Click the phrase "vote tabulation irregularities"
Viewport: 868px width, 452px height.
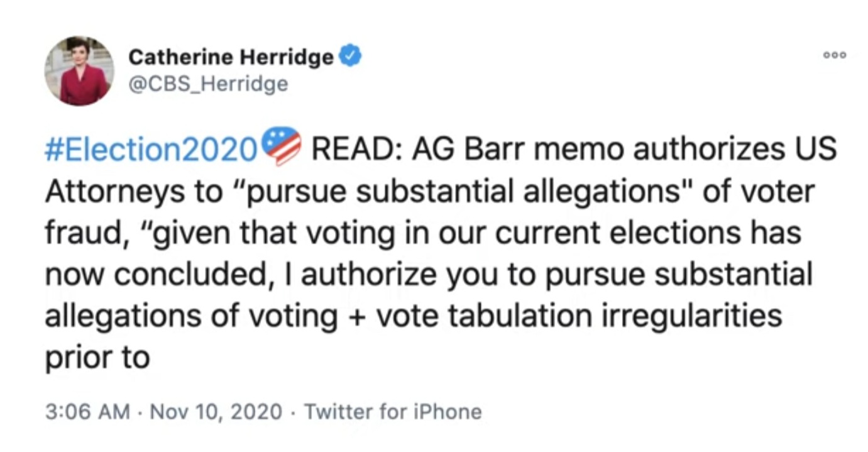coord(578,316)
